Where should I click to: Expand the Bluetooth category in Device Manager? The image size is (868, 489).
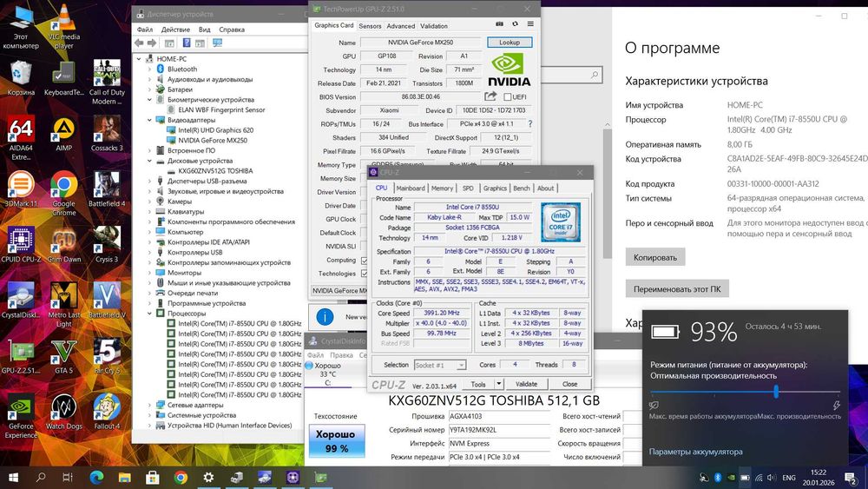tap(149, 69)
